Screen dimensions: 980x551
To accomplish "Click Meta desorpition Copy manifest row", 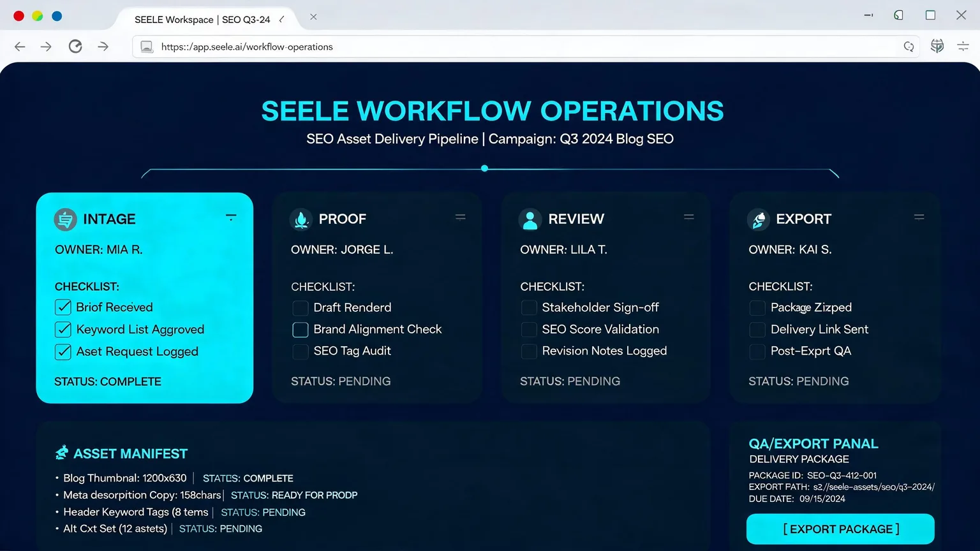I will point(206,495).
